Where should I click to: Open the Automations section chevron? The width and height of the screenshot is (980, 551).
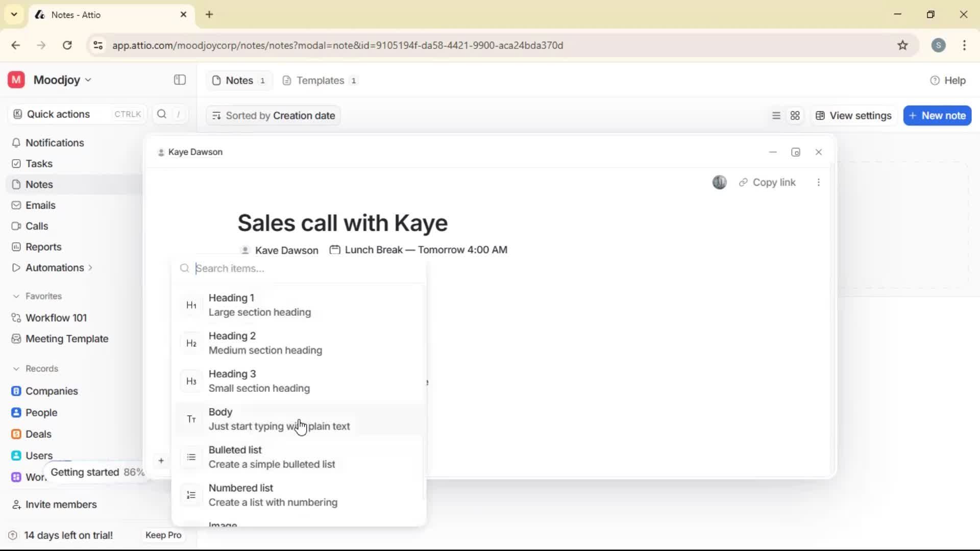(90, 267)
